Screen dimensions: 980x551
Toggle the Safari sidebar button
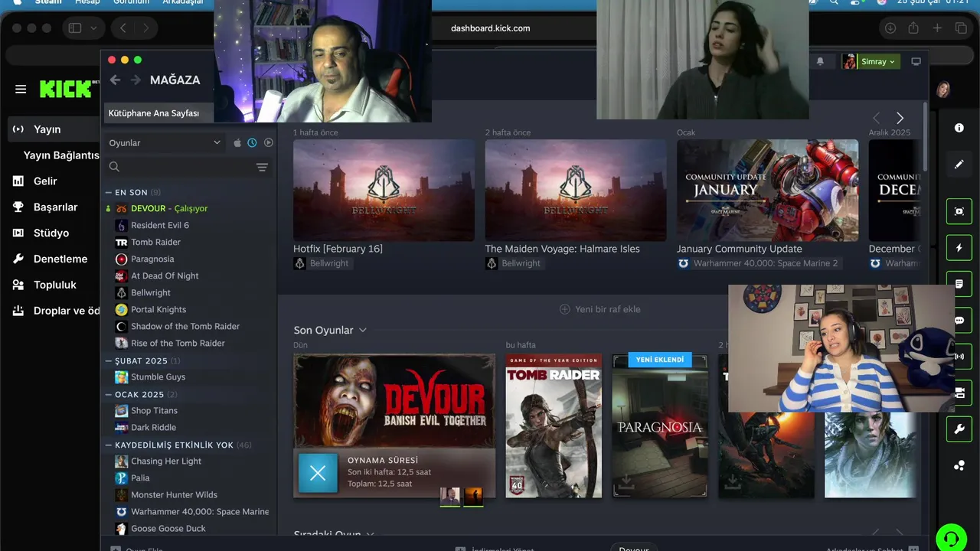(x=75, y=28)
